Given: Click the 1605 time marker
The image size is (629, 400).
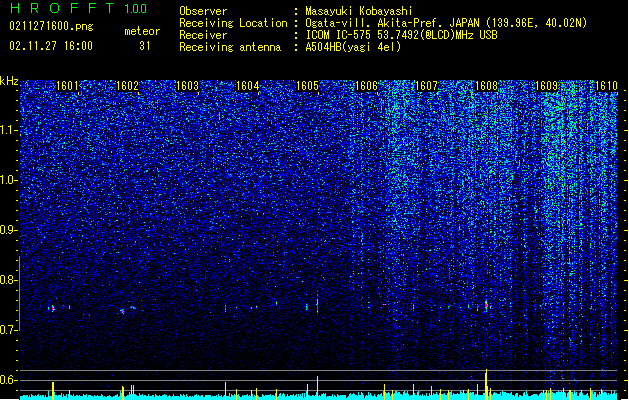Looking at the screenshot, I should coord(307,86).
